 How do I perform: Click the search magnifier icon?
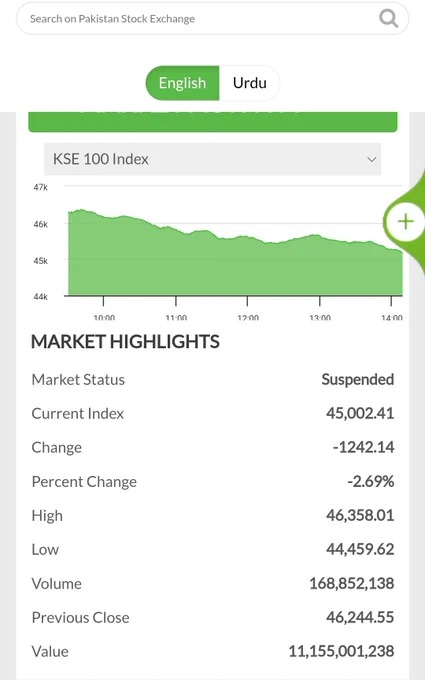pos(388,19)
